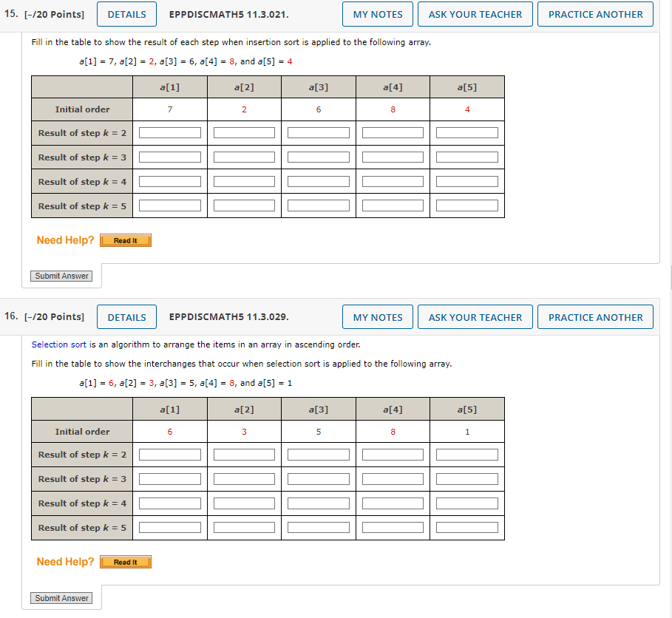The height and width of the screenshot is (618, 672).
Task: Click Submit Answer for problem 16
Action: click(61, 597)
